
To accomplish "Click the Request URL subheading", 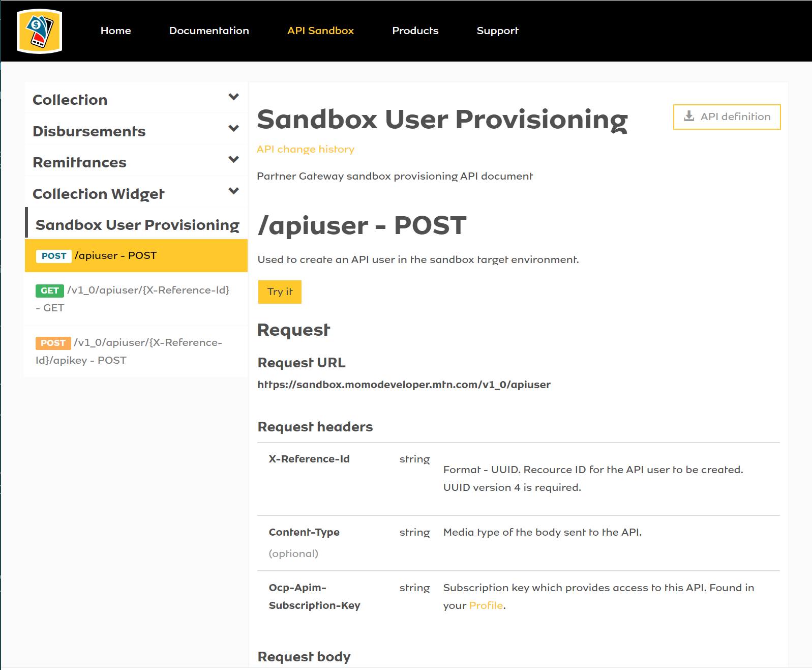I will [x=302, y=363].
